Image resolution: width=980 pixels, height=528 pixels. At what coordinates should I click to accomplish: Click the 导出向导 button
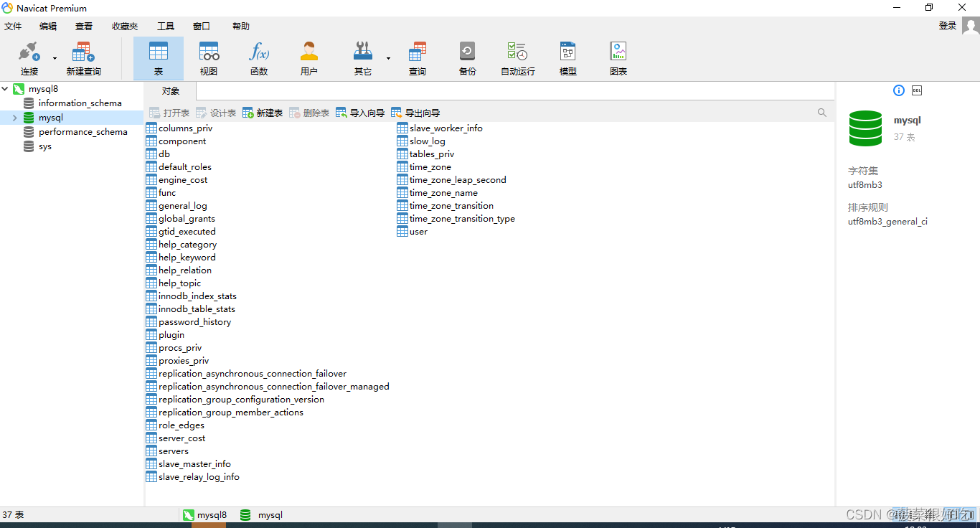pyautogui.click(x=415, y=113)
